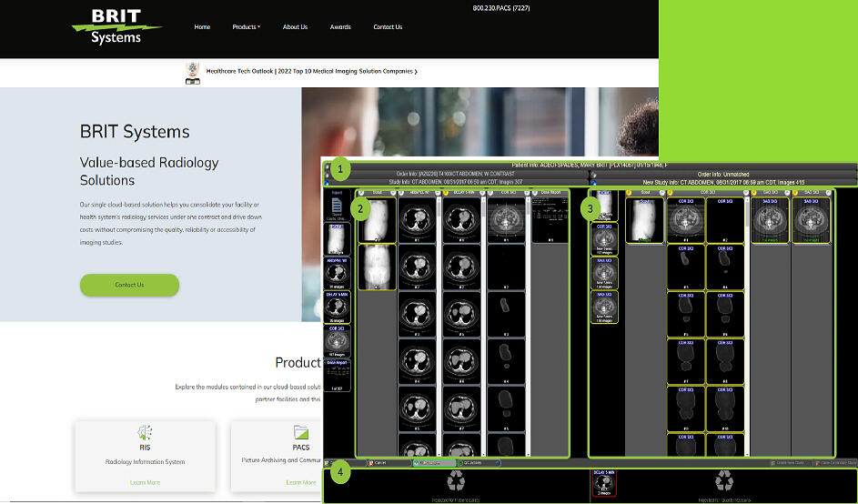858x504 pixels.
Task: Click the Healthcare Tech Outlook badge icon
Action: pyautogui.click(x=192, y=72)
